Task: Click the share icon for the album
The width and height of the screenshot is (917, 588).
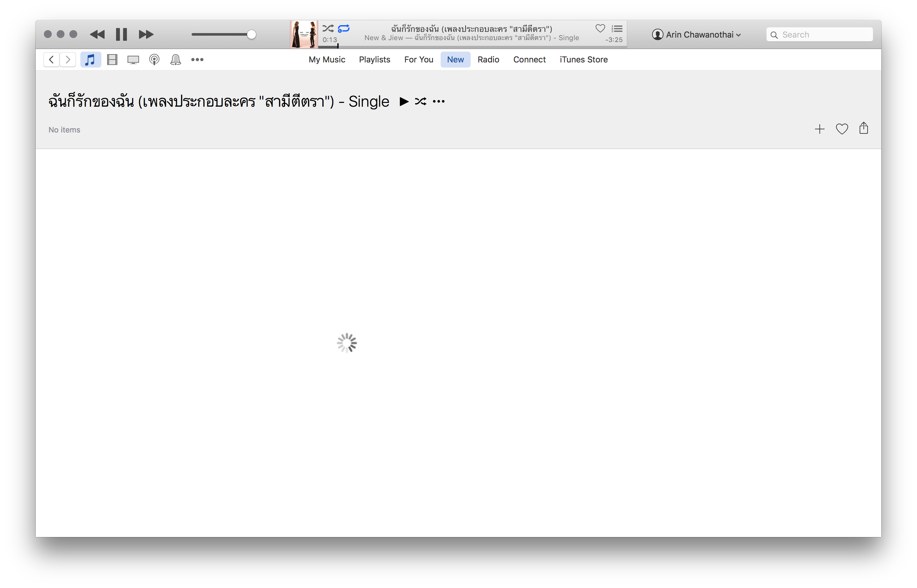Action: [x=863, y=128]
